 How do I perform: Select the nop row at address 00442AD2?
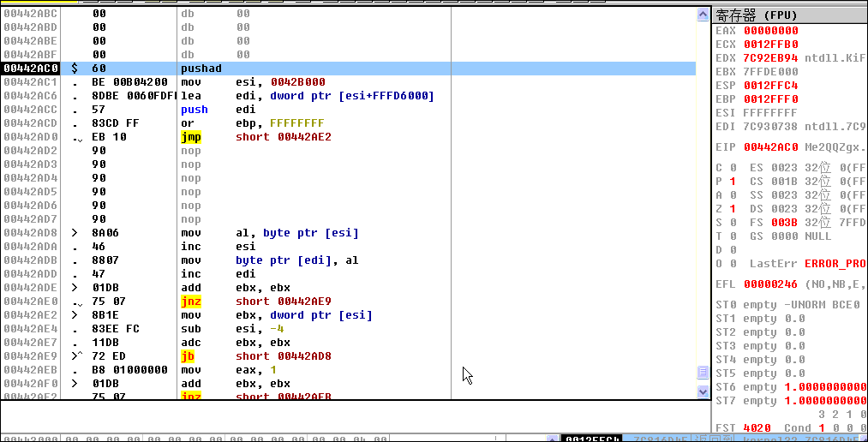192,151
